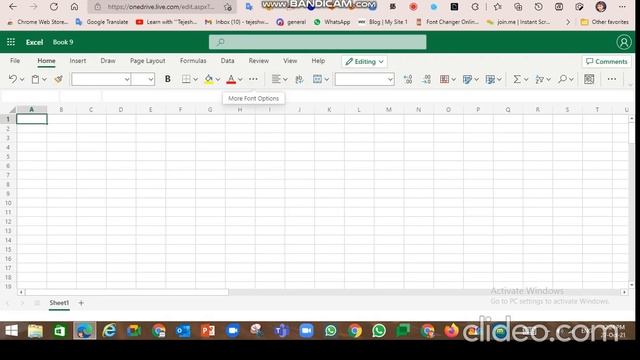
Task: Open the number format combo box
Action: [x=364, y=79]
